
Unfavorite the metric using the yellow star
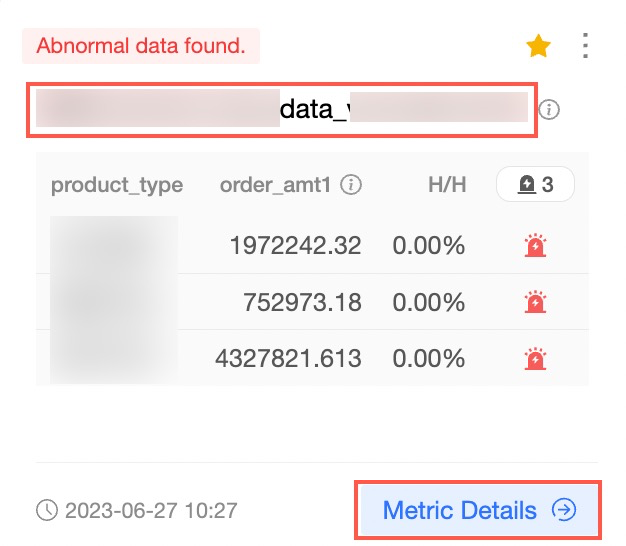point(538,46)
